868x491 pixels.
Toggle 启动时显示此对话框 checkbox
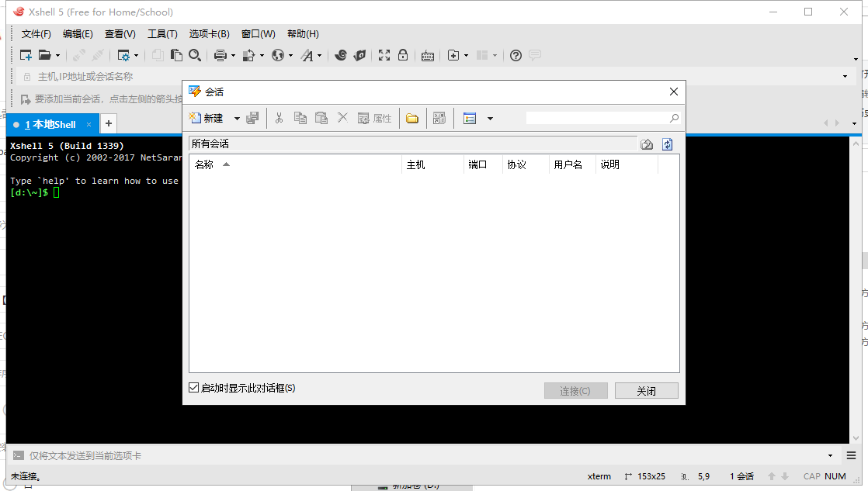194,388
